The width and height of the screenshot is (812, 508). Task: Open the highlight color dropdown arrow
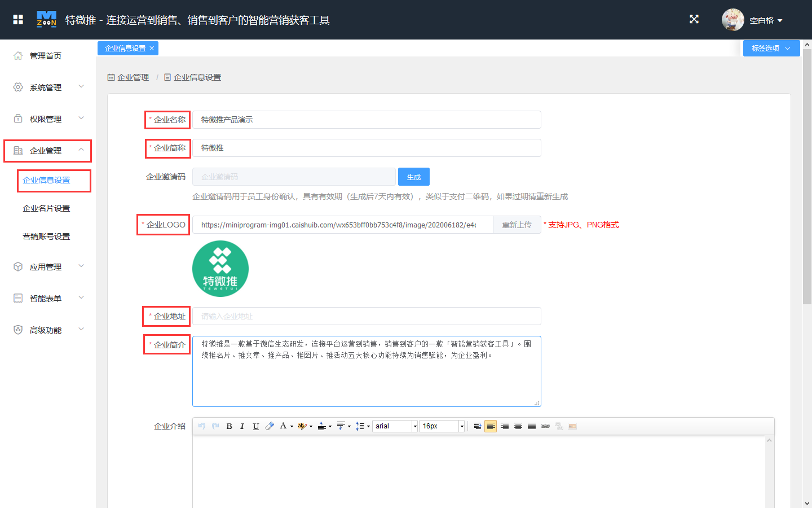[311, 427]
